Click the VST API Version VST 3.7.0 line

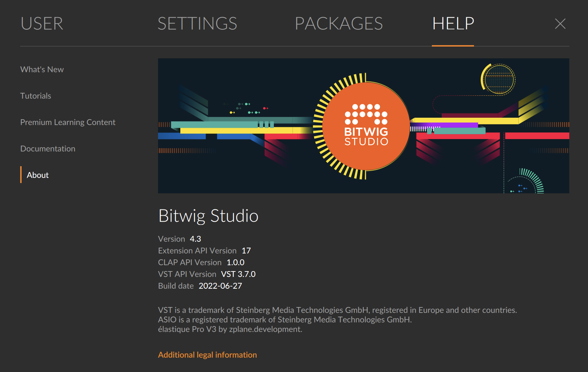click(207, 274)
